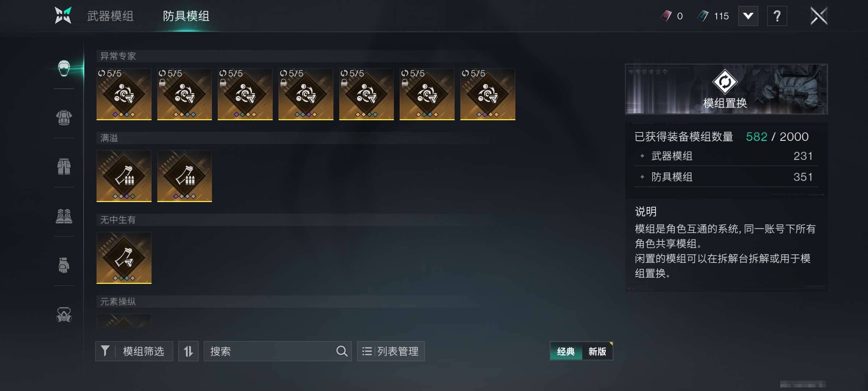Screen dimensions: 868x391
Task: Switch to 新版 view mode
Action: [x=597, y=351]
